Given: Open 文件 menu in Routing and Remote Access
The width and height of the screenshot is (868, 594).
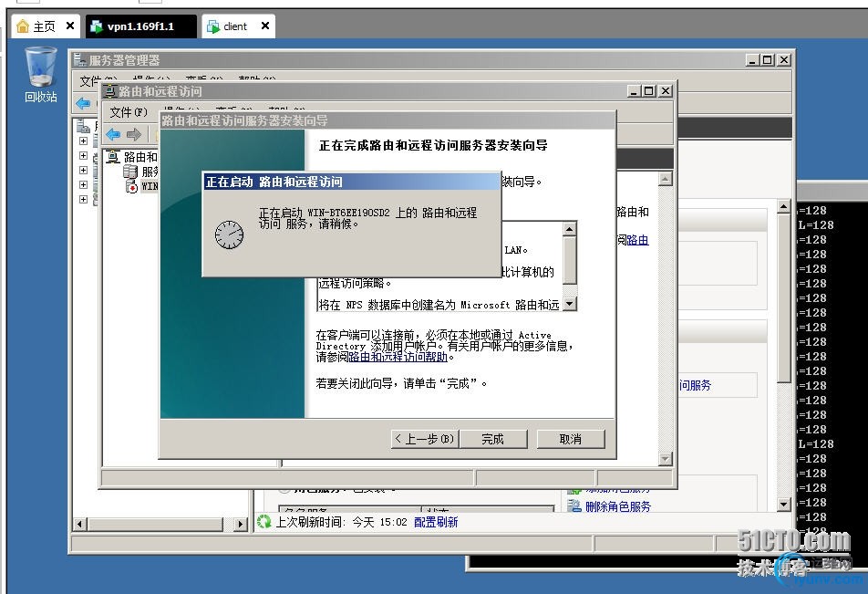Looking at the screenshot, I should 129,112.
